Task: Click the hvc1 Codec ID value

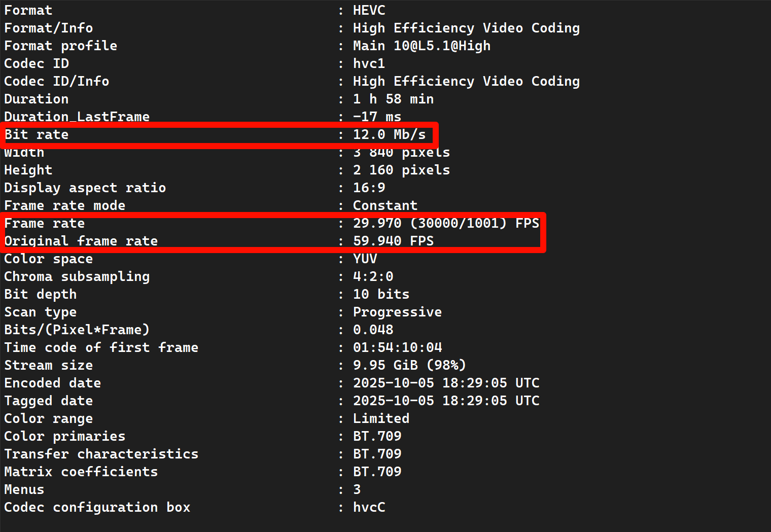Action: (x=369, y=63)
